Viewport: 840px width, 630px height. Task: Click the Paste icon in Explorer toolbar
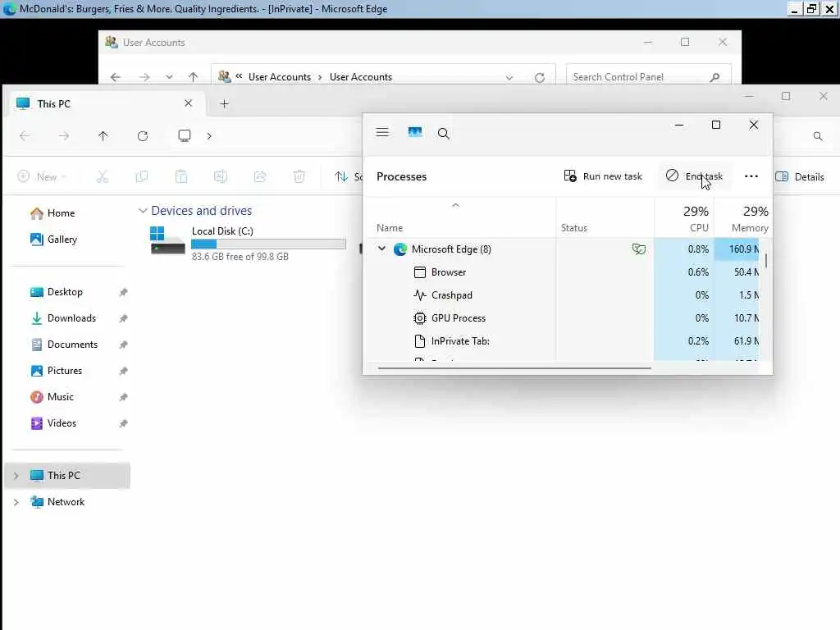(x=181, y=176)
